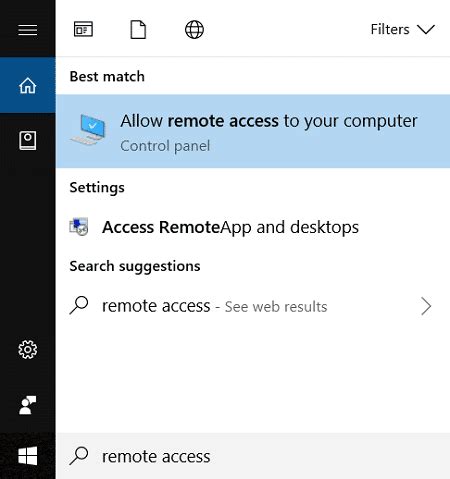Filter results by Apps icon
The image size is (450, 479).
coord(83,29)
